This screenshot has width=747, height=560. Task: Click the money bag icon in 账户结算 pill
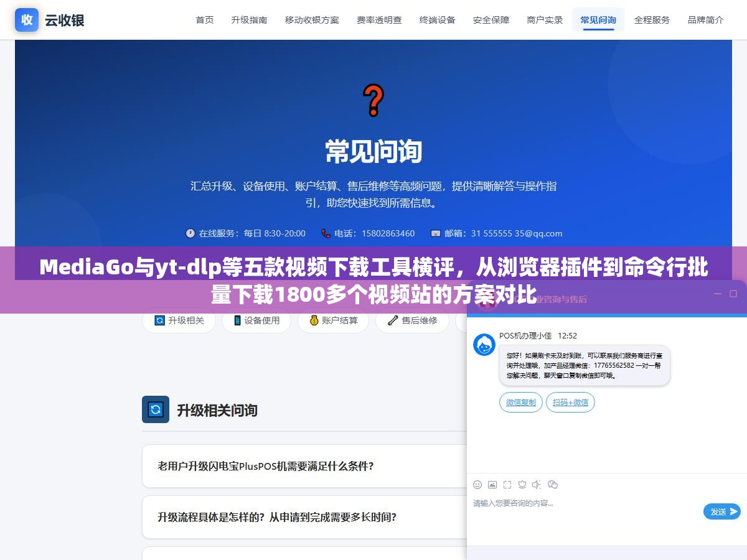tap(314, 320)
